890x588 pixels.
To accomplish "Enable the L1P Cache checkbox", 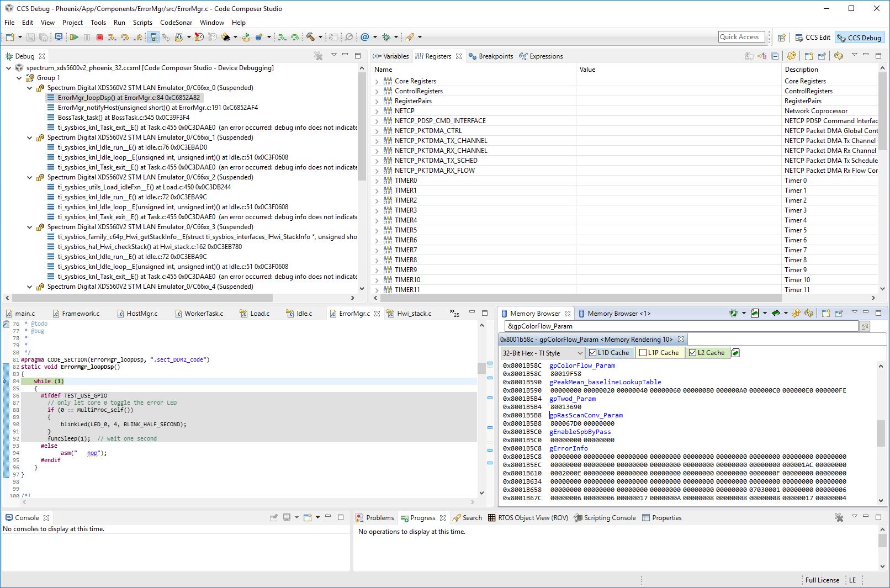I will pos(643,353).
